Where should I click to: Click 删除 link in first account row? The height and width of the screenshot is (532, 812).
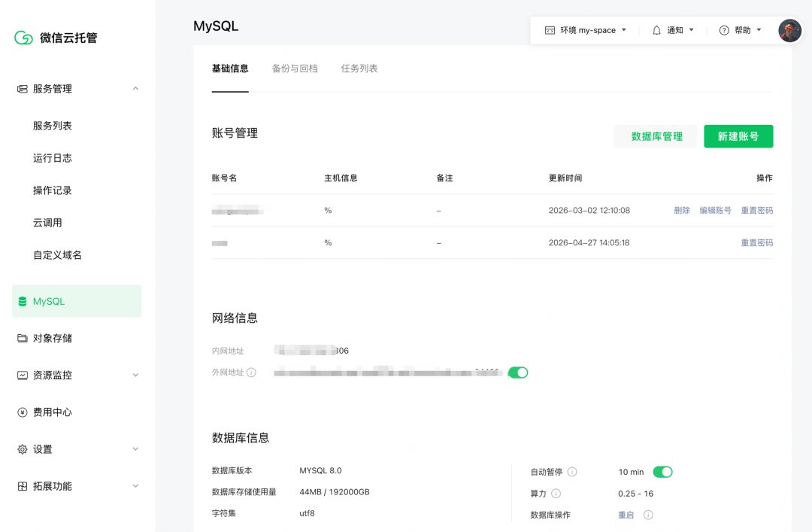[682, 210]
